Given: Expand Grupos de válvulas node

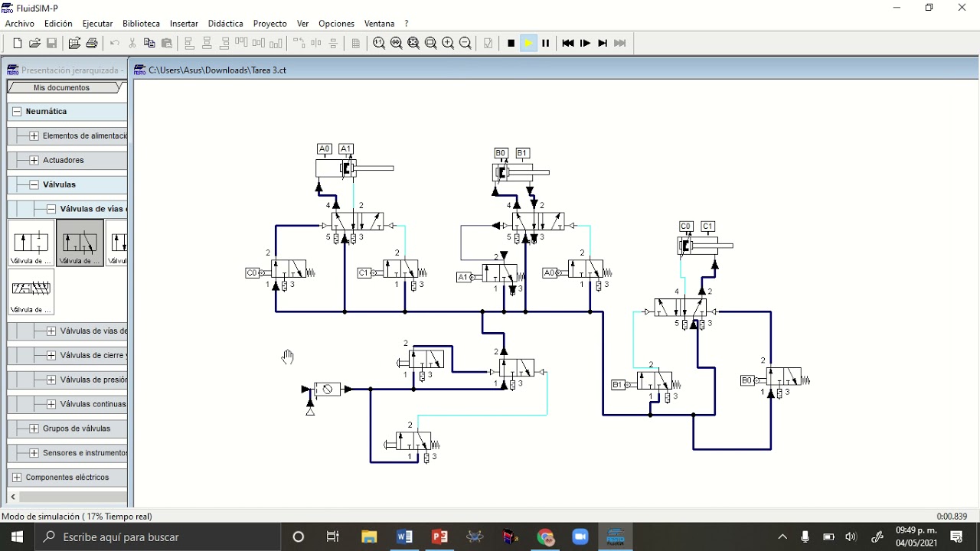Looking at the screenshot, I should (34, 429).
